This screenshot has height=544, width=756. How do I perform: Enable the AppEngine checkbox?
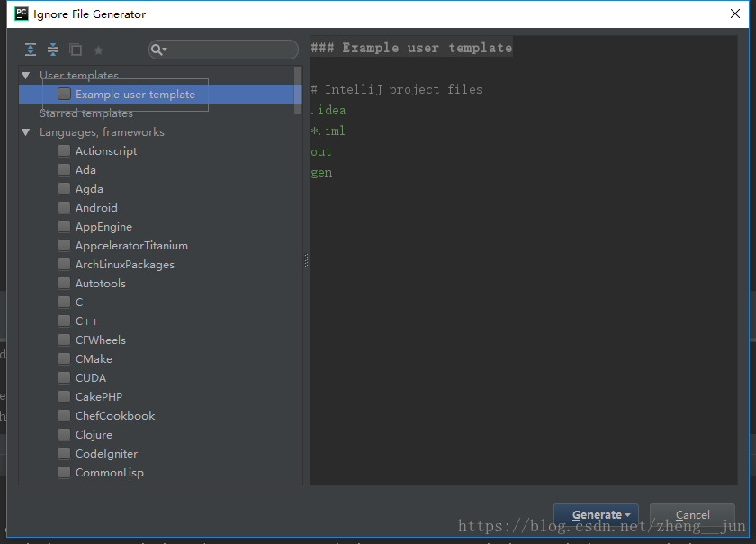coord(64,226)
